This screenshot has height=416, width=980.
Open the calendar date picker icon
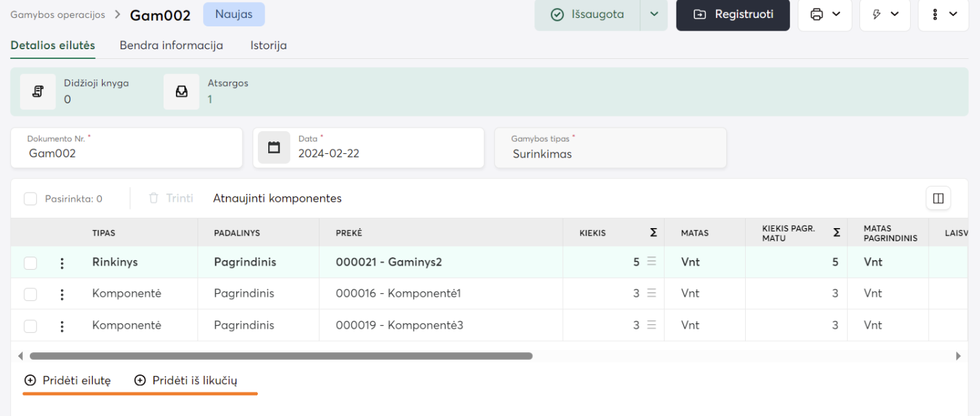tap(274, 148)
